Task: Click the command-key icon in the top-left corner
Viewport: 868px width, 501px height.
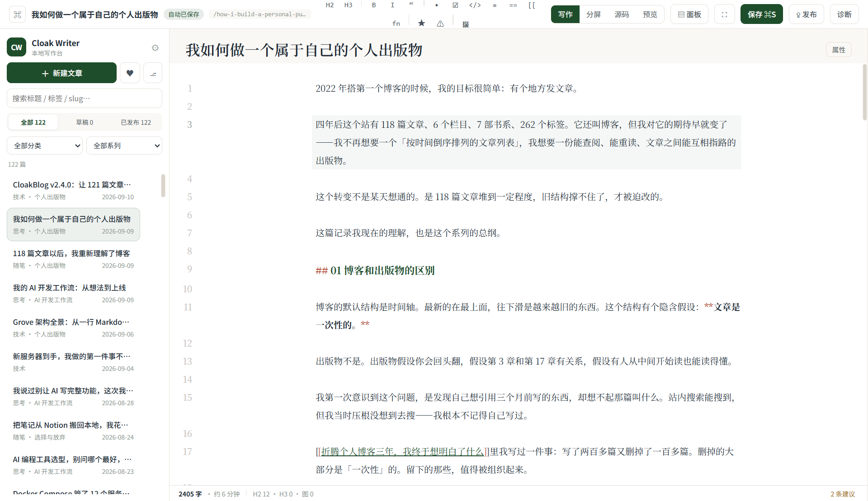Action: click(17, 14)
